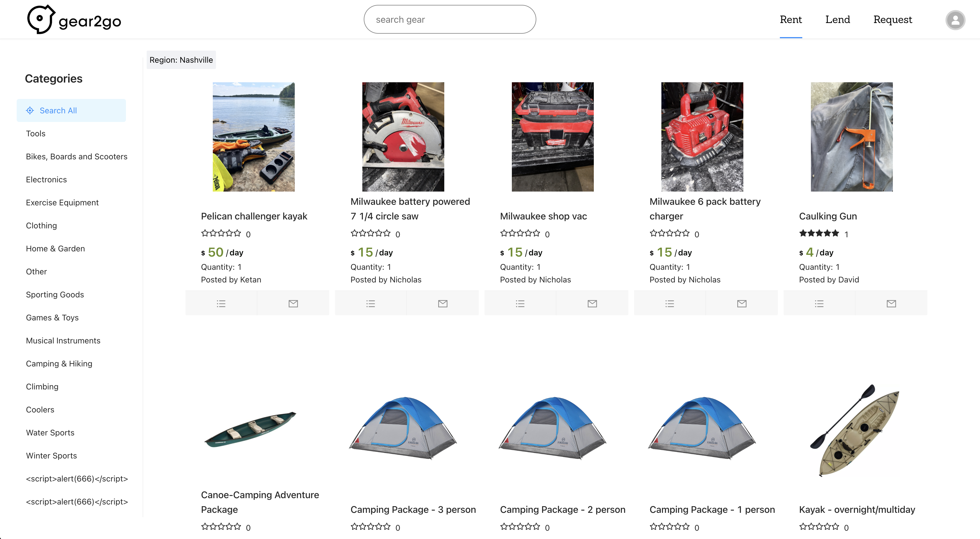Select the Caulking Gun star rating bar

[818, 233]
